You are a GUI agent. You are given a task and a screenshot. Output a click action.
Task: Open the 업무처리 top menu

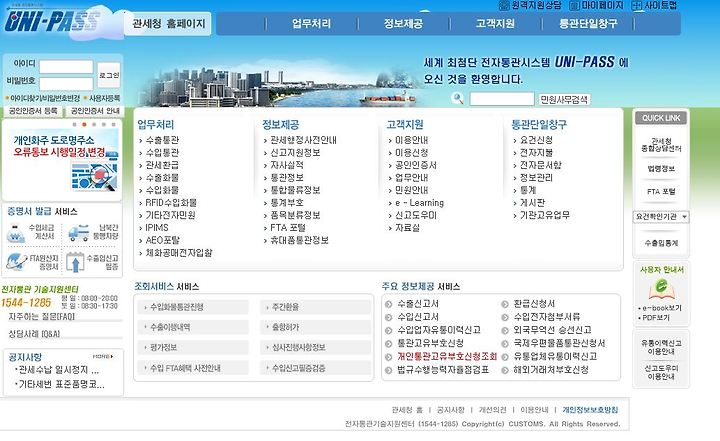click(311, 23)
